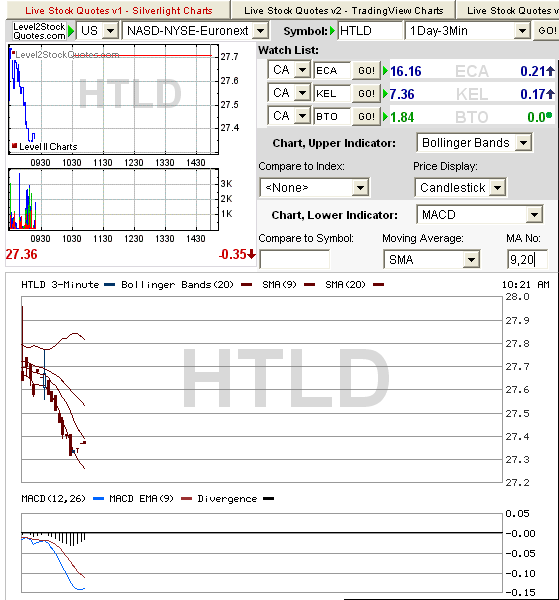Click the KEL watch list symbol field
This screenshot has height=600, width=559.
click(332, 94)
